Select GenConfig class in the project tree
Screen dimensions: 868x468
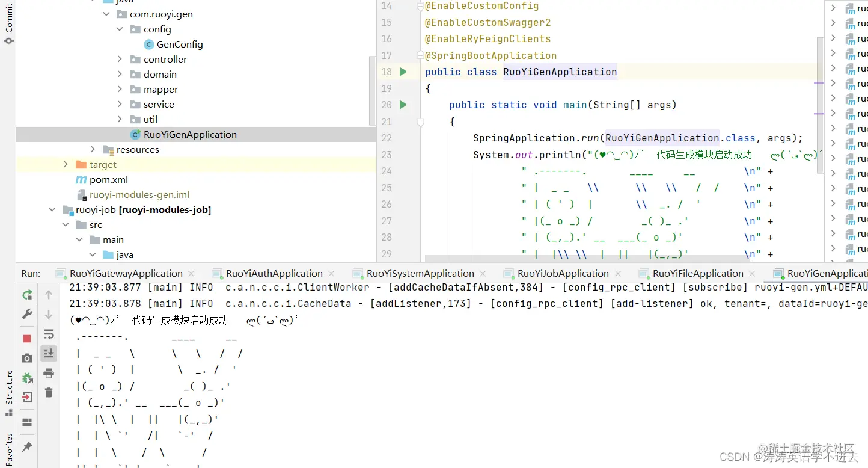pyautogui.click(x=180, y=44)
